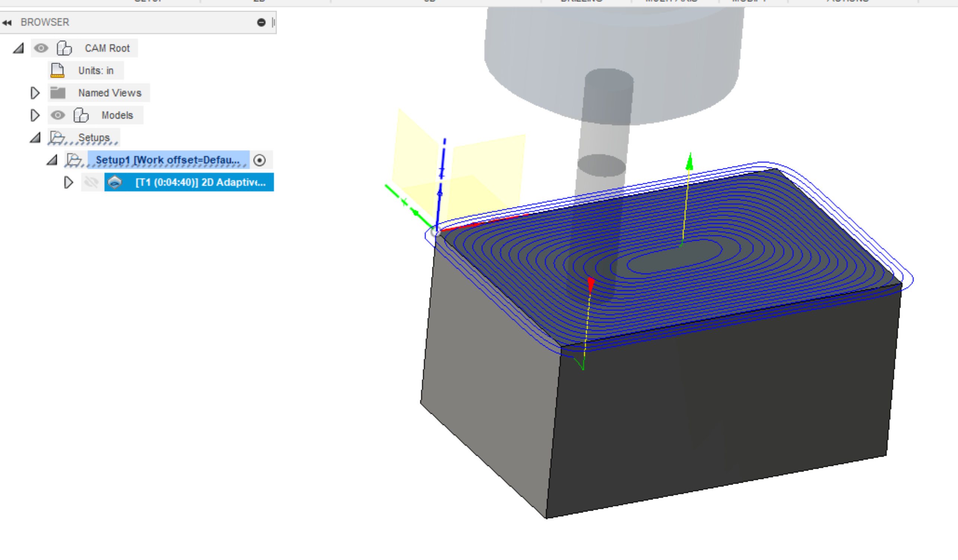The image size is (958, 560).
Task: Expand the 2D Adaptive operation
Action: 69,183
